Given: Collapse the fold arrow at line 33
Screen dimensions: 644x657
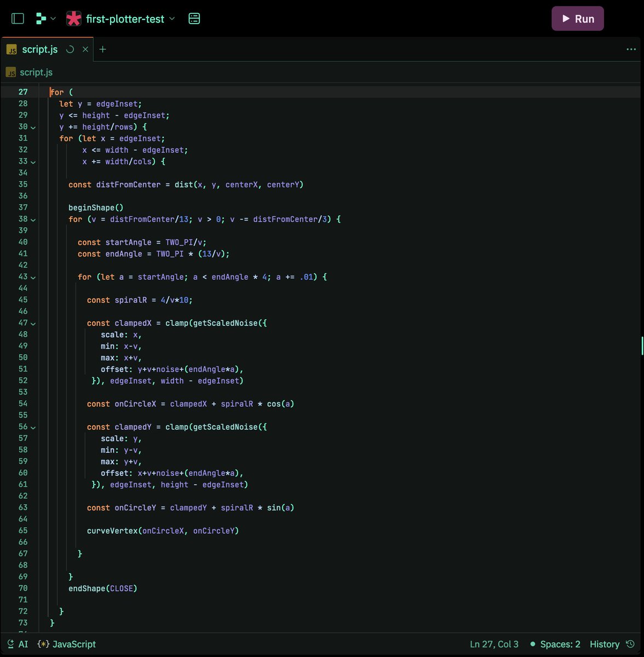Looking at the screenshot, I should (x=33, y=162).
